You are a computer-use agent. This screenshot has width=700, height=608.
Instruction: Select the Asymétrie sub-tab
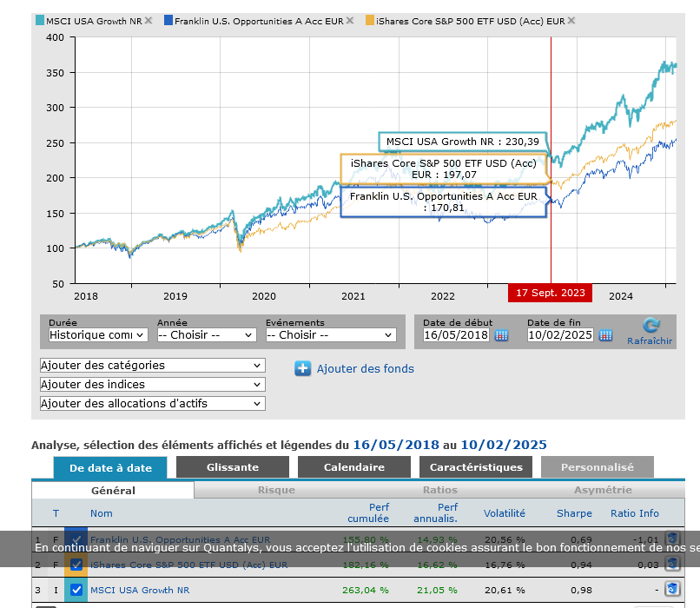[x=603, y=490]
